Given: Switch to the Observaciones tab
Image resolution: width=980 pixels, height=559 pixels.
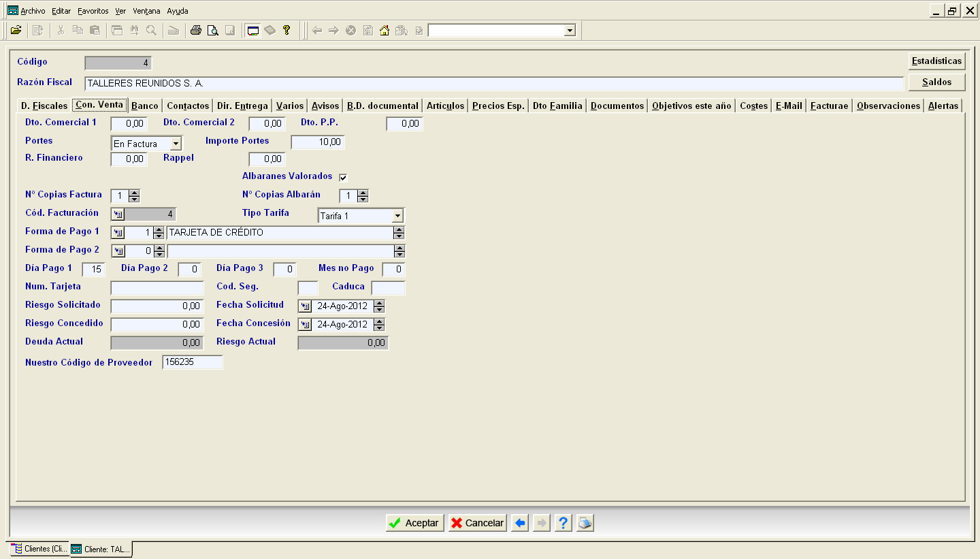Looking at the screenshot, I should pyautogui.click(x=889, y=106).
